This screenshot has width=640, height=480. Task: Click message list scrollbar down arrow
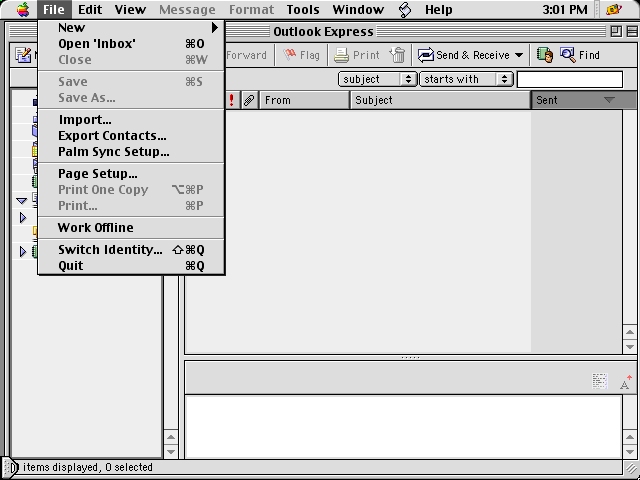630,347
